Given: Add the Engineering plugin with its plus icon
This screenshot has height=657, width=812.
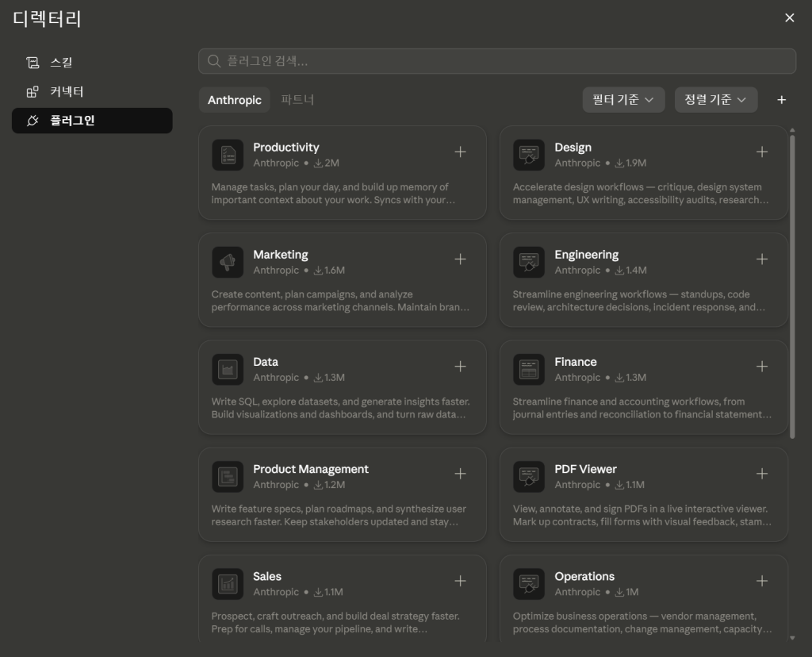Looking at the screenshot, I should tap(761, 259).
